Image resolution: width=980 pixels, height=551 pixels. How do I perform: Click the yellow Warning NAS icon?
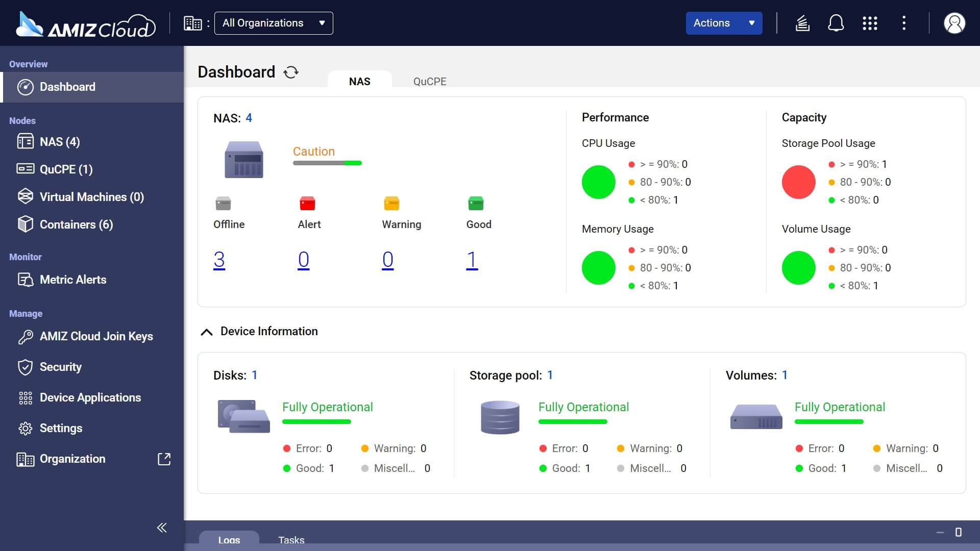click(391, 203)
